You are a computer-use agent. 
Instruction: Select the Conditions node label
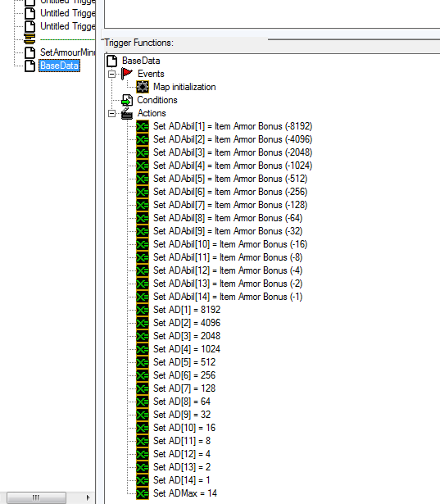point(157,100)
